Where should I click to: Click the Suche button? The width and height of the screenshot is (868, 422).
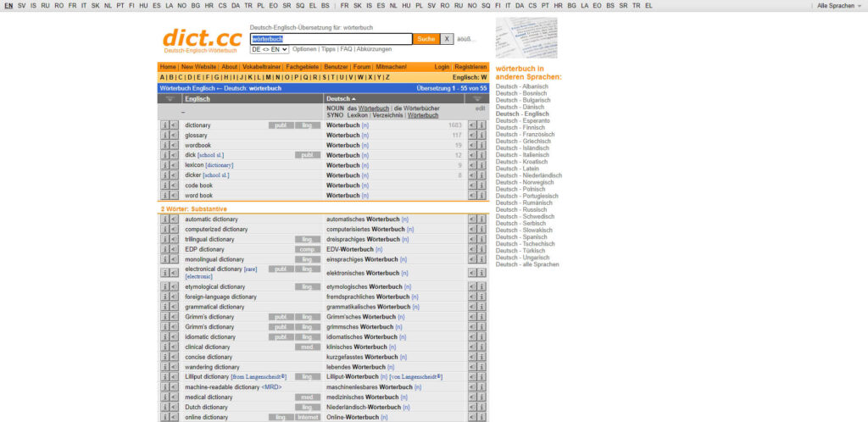coord(426,39)
